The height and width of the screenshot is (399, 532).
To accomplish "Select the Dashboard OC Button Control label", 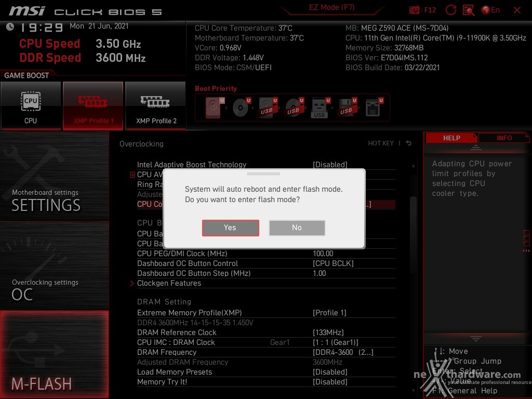I will (x=187, y=263).
